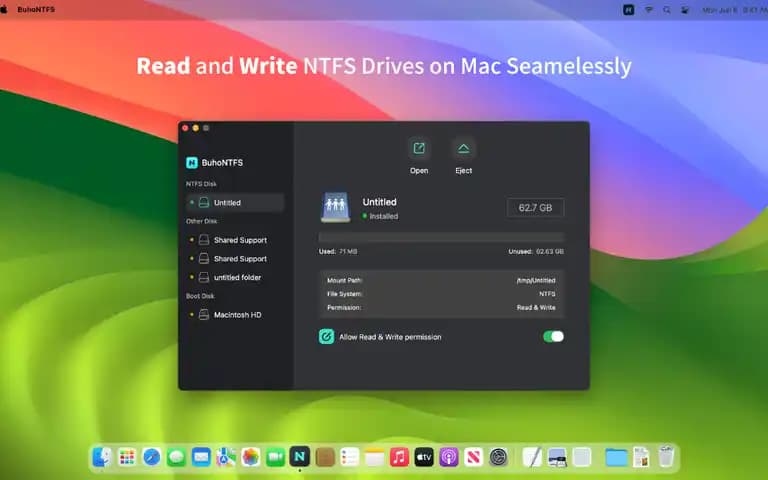This screenshot has width=768, height=480.
Task: Click BuhoNTFS app icon in Dock
Action: [300, 457]
